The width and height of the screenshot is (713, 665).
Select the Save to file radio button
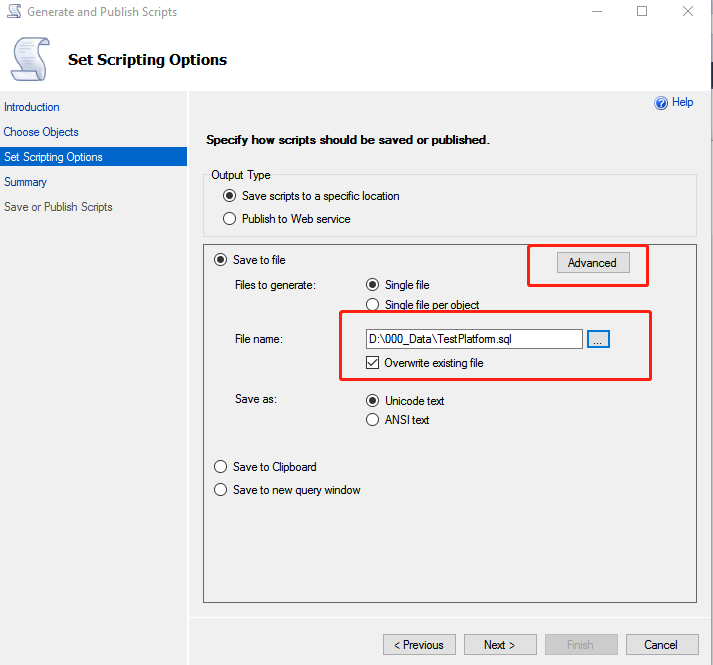pos(221,260)
